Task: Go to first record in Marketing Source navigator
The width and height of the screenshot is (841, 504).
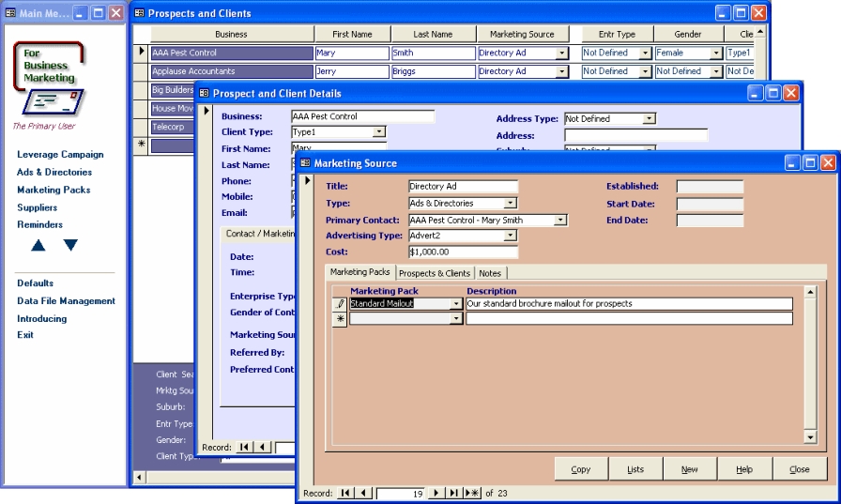Action: tap(345, 493)
